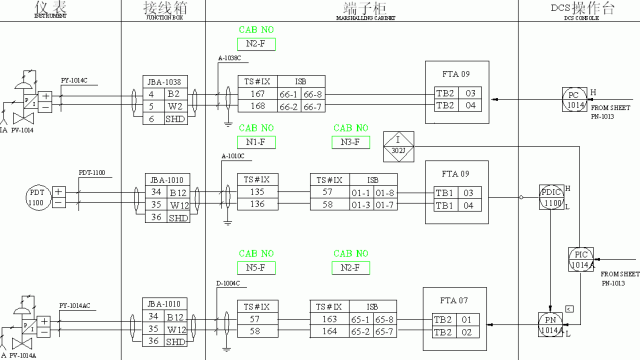The height and width of the screenshot is (360, 640).
Task: Click the DCS操作台 DCS CONSOLE column header
Action: tap(582, 11)
